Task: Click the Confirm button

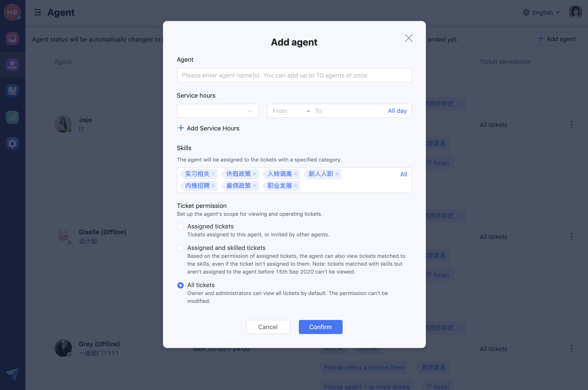Action: [x=320, y=327]
